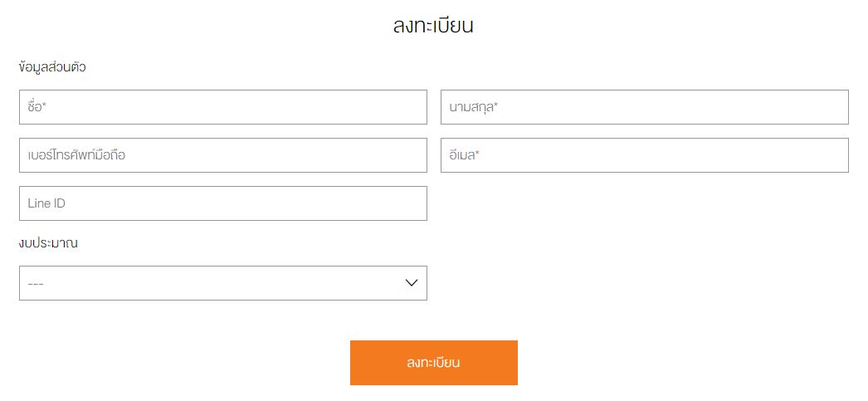Viewport: 868px width, 401px height.
Task: Click the ชื่อ placeholder text
Action: pyautogui.click(x=34, y=107)
